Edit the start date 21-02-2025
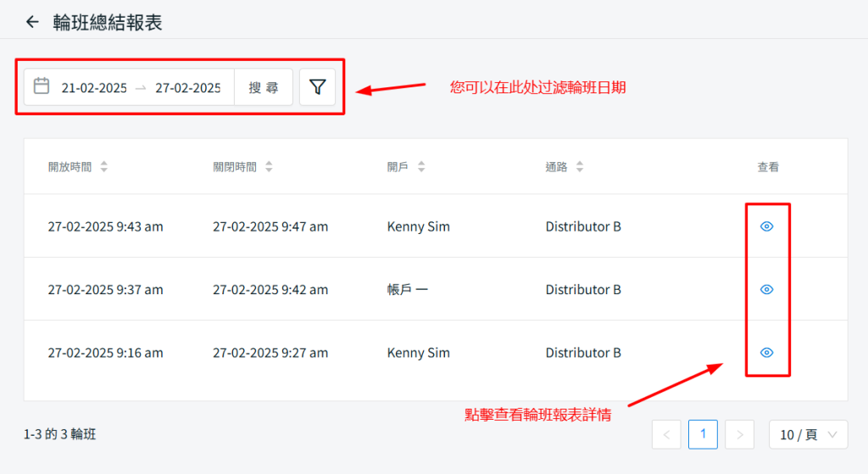 [94, 88]
